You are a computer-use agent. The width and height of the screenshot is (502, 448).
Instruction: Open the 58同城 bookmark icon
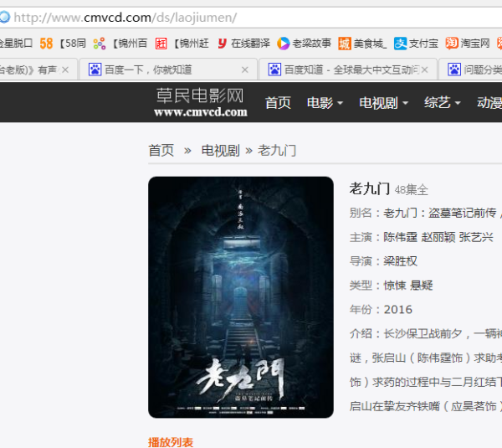[x=46, y=44]
